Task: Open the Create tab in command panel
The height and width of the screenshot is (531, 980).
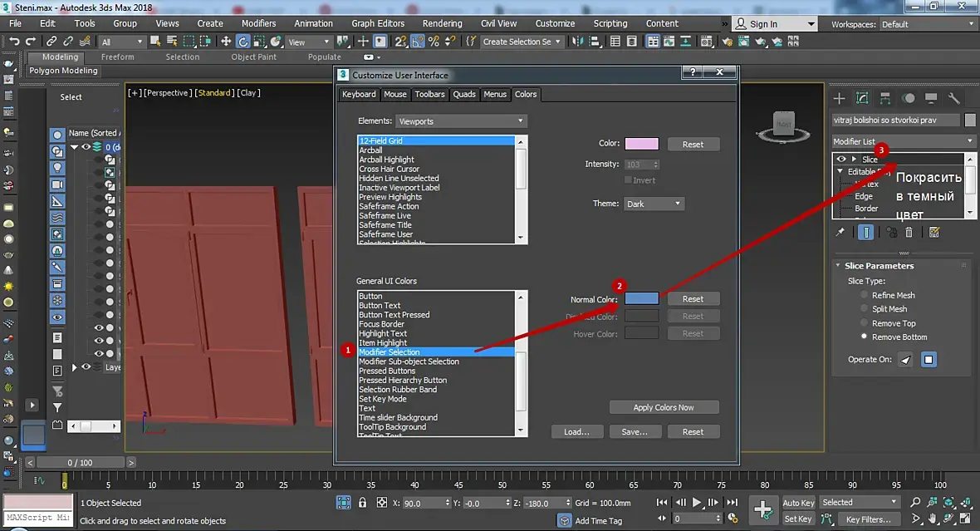Action: (x=839, y=98)
